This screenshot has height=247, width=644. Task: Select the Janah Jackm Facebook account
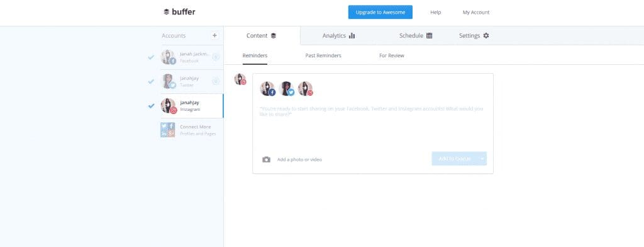pos(192,57)
